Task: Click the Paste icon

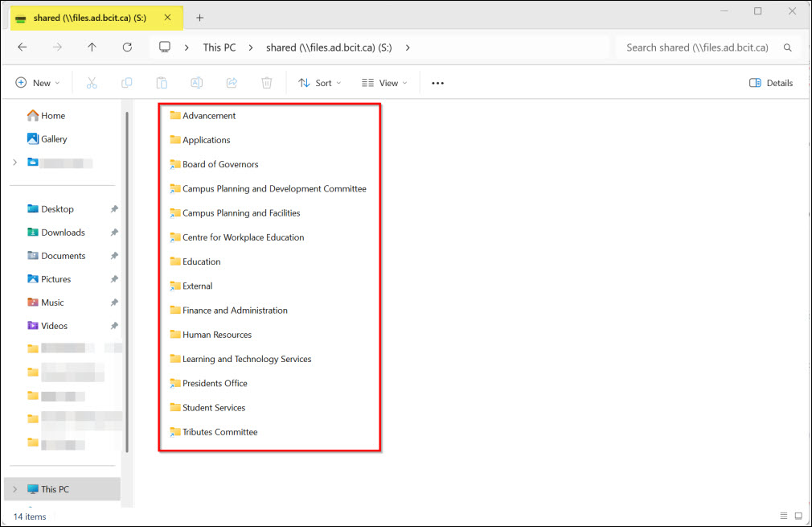Action: point(161,82)
